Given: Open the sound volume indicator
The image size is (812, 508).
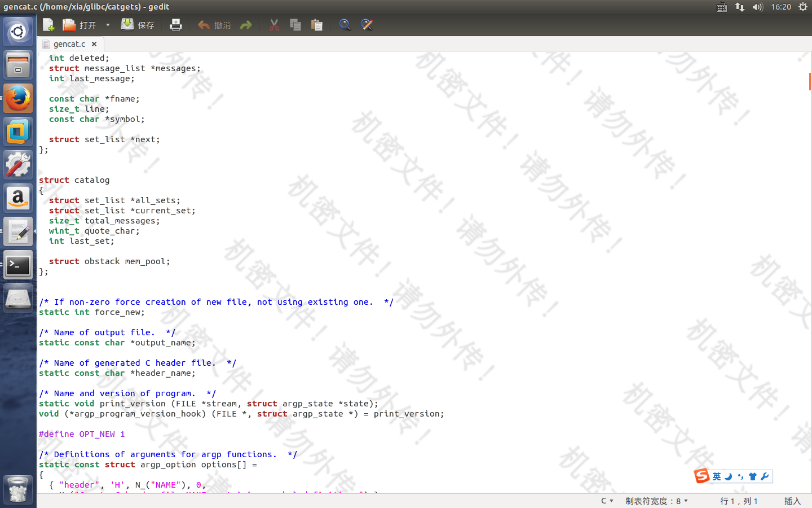Looking at the screenshot, I should coord(757,7).
